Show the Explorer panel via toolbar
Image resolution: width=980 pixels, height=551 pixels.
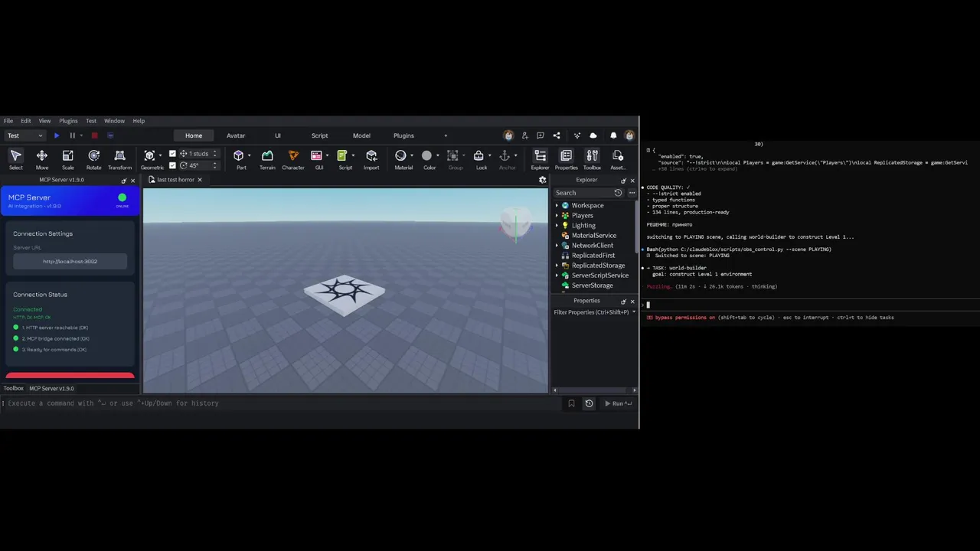point(540,159)
